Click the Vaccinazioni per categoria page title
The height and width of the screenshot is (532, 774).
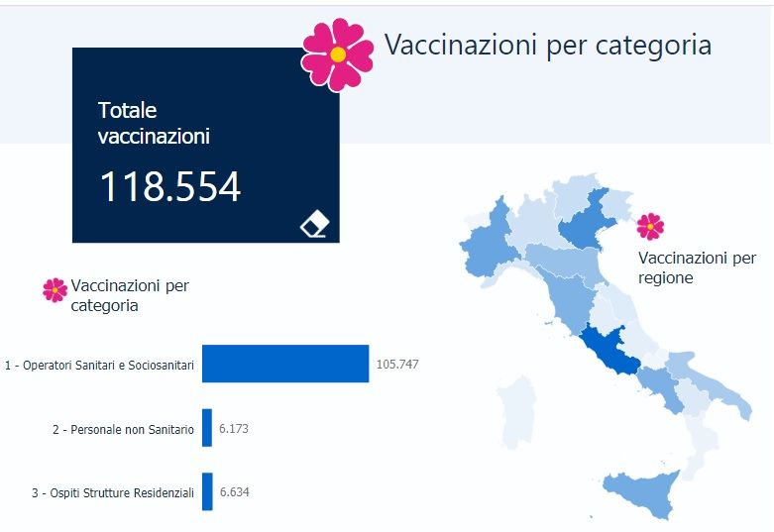click(x=547, y=46)
